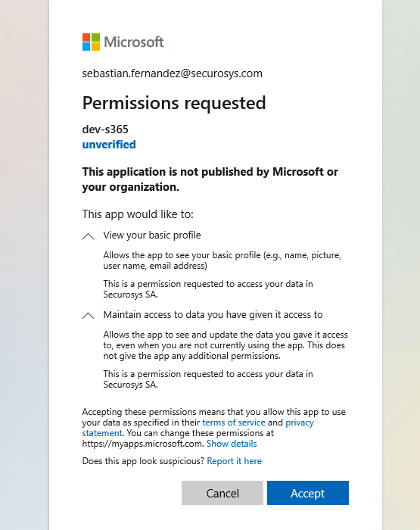Click the Permissions requested heading
The height and width of the screenshot is (530, 420).
[174, 103]
